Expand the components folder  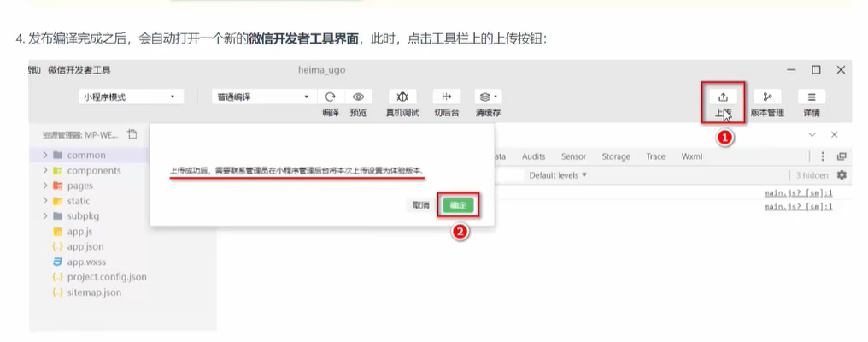(x=44, y=170)
